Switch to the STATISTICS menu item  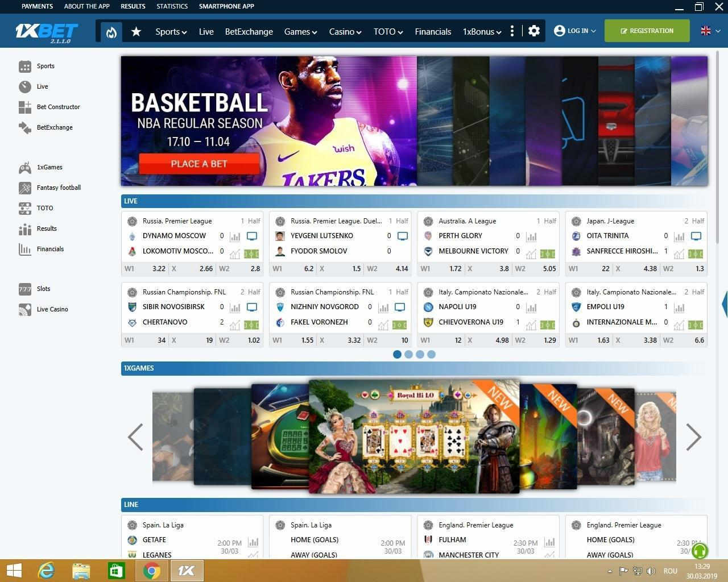172,6
